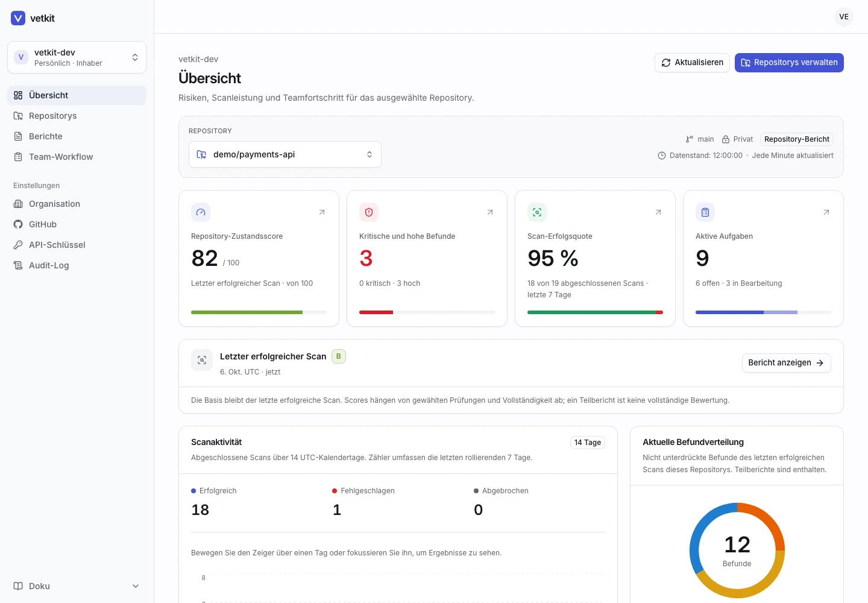The image size is (868, 603).
Task: Click the scan icon beside Letzter erfolgreicher Scan
Action: pyautogui.click(x=202, y=360)
